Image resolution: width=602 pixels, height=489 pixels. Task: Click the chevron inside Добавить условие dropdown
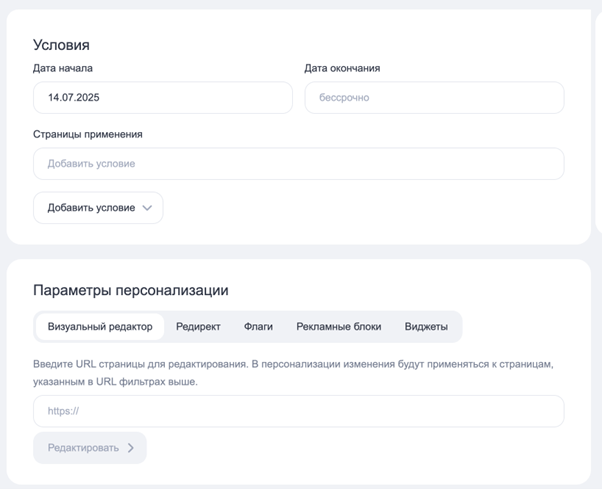(x=147, y=208)
